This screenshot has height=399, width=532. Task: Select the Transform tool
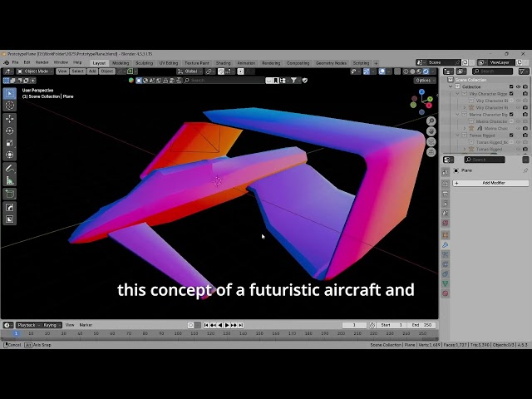pos(9,155)
